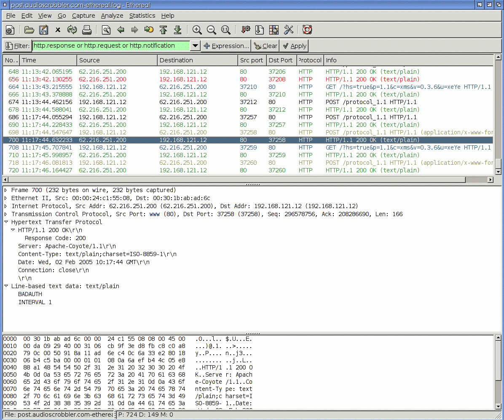Save the capture file using the floppy icon
This screenshot has width=504, height=420.
coord(43,30)
